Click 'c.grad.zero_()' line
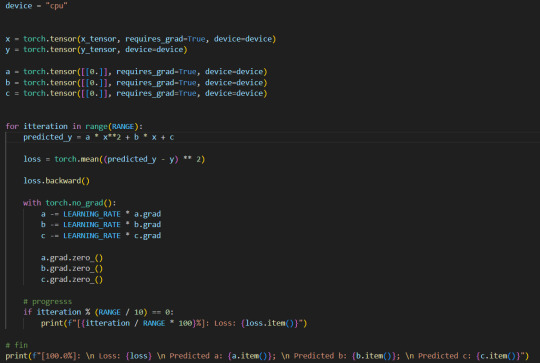Viewport: 540px width, 363px height. (x=72, y=279)
